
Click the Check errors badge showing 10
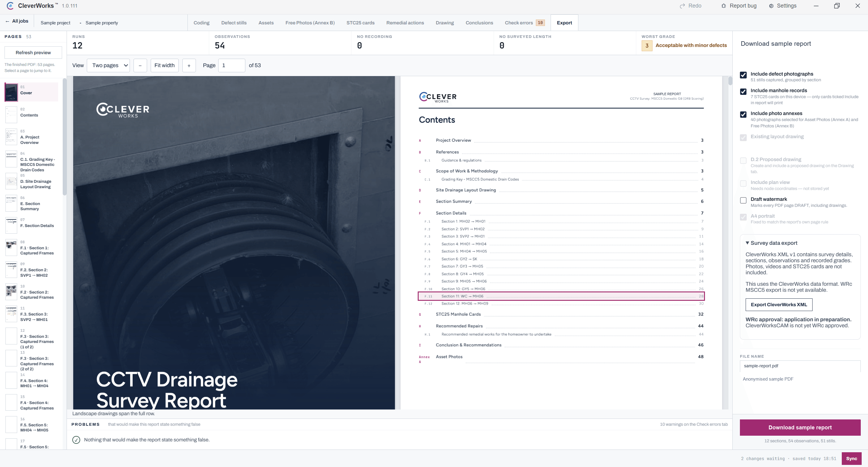click(540, 23)
